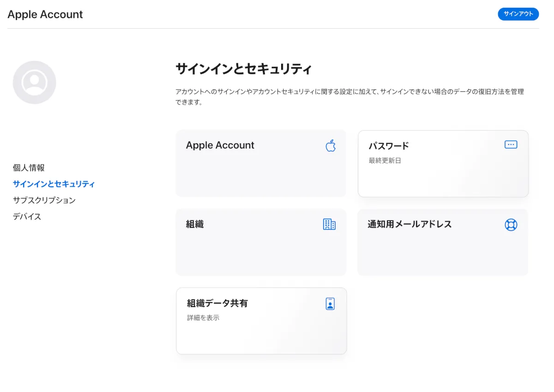The image size is (554, 392).
Task: Open 個人情報 in the sidebar
Action: pyautogui.click(x=29, y=168)
